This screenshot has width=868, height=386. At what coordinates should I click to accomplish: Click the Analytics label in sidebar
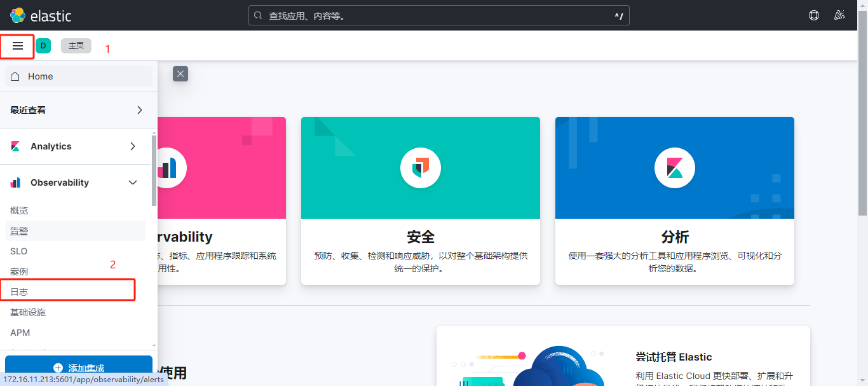coord(51,146)
